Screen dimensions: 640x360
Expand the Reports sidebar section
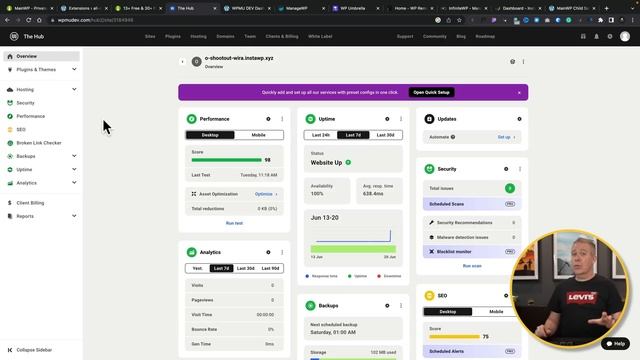[x=74, y=216]
